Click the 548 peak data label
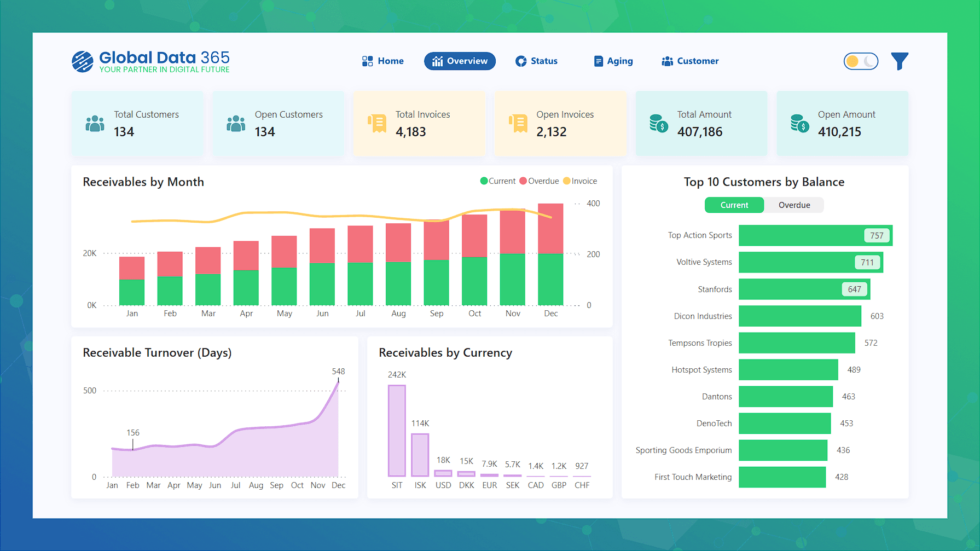 point(338,371)
